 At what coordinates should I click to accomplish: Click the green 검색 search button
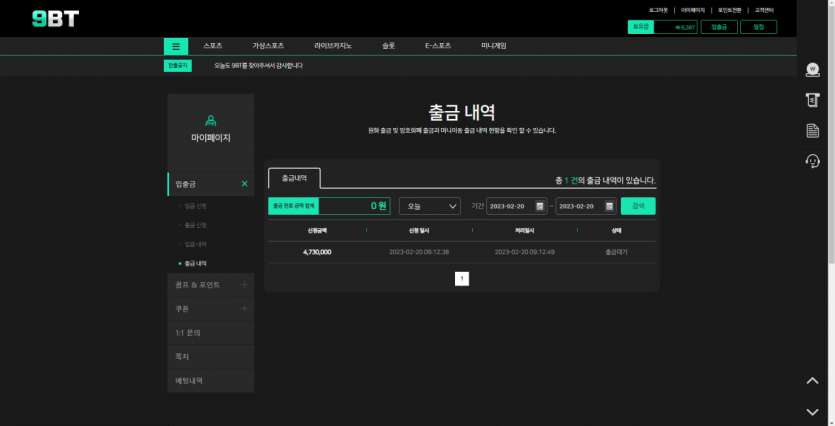point(638,206)
